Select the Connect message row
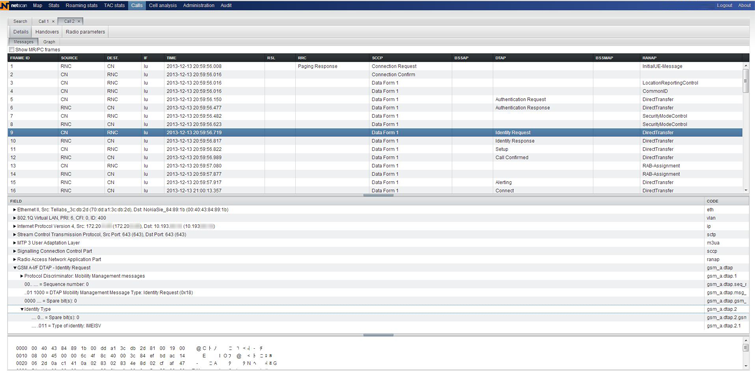The image size is (755, 374). 375,190
